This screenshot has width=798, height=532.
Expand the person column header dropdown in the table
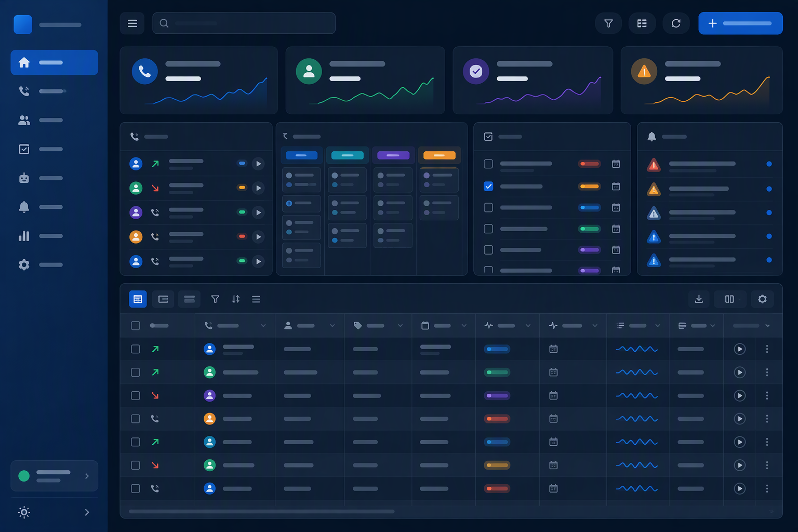point(332,326)
